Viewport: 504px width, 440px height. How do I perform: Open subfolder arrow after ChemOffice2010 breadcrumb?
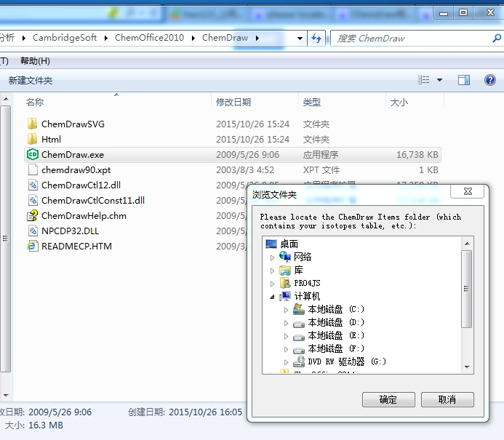193,39
